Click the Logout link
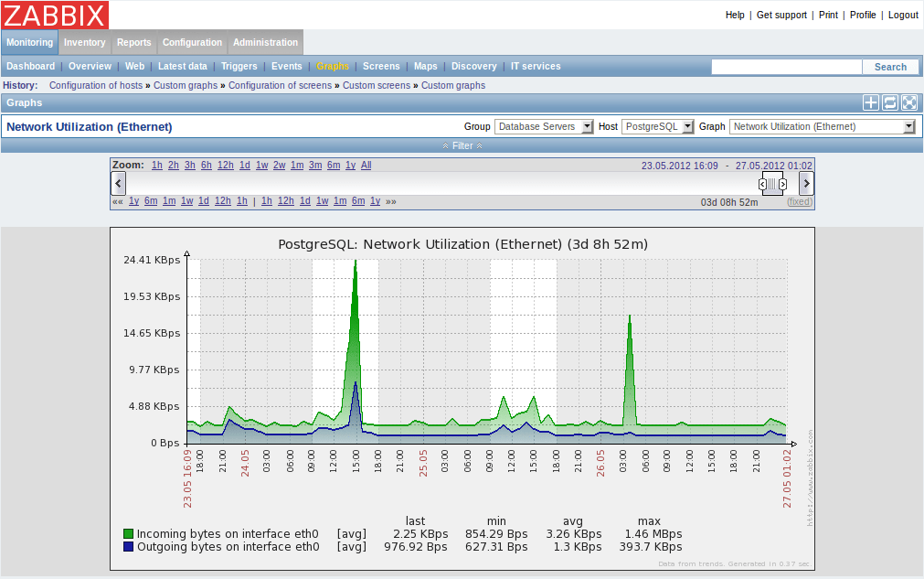The height and width of the screenshot is (579, 924). point(902,15)
